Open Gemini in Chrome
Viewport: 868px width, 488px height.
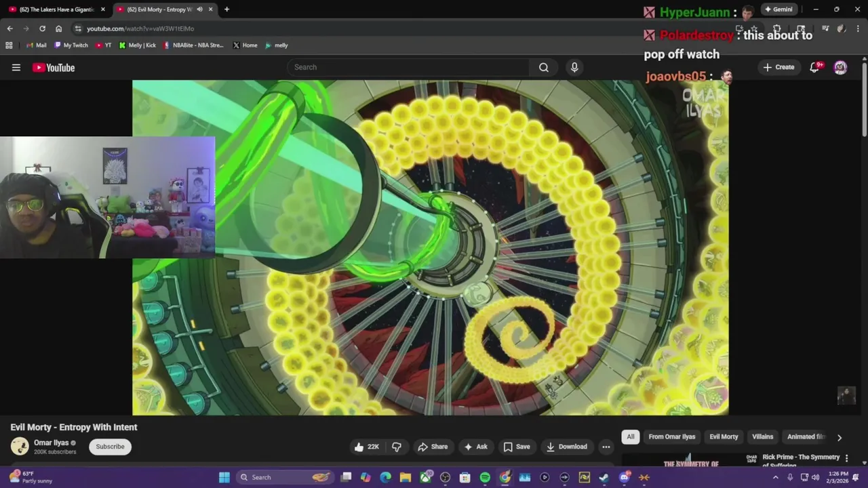[x=778, y=9]
